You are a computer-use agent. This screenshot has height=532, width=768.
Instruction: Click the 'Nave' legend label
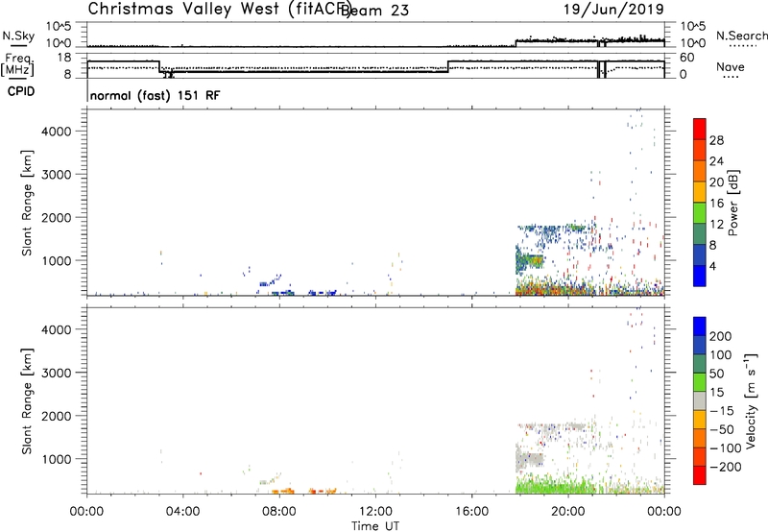[731, 66]
